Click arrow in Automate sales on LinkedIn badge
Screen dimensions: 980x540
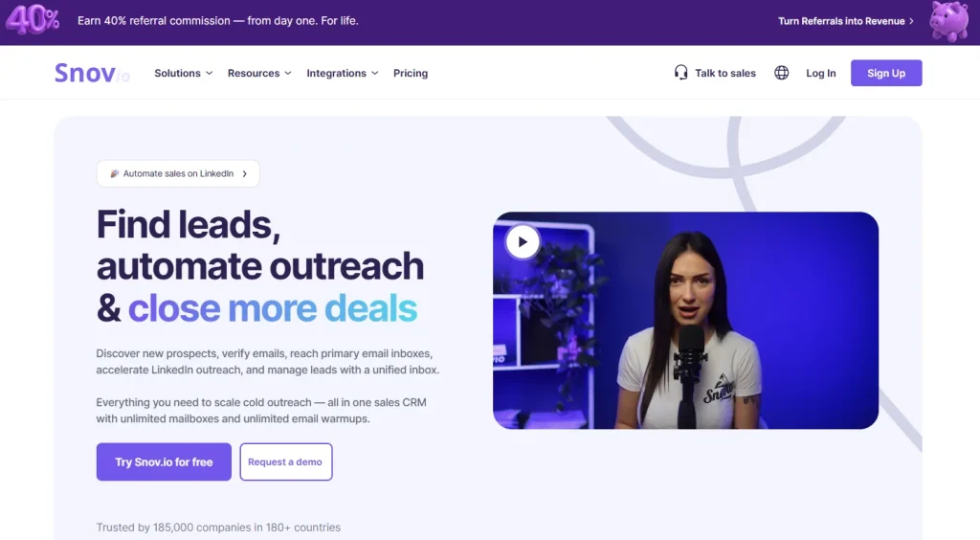(244, 173)
